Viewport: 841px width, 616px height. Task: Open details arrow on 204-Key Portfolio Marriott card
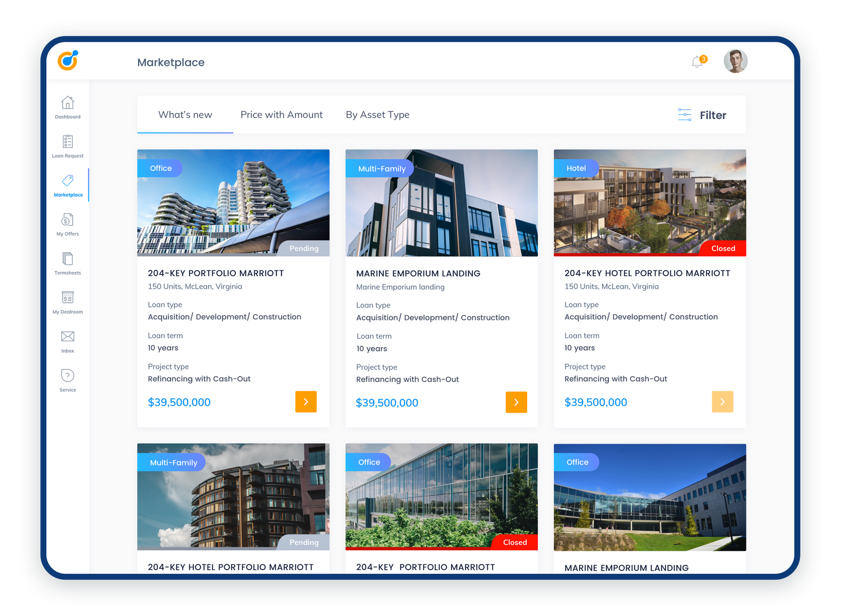pyautogui.click(x=306, y=402)
